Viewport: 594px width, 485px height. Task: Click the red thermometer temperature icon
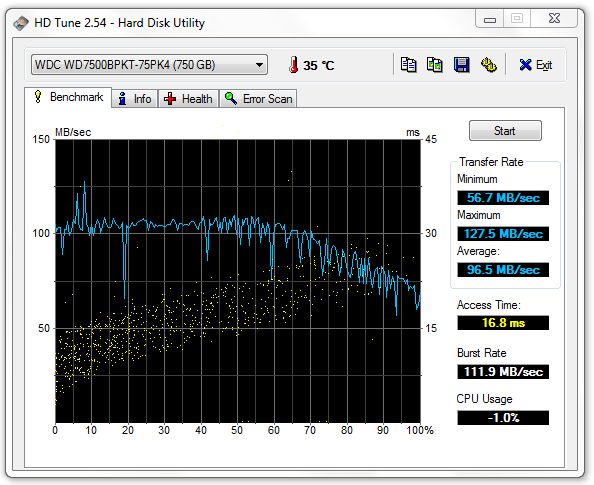point(293,65)
